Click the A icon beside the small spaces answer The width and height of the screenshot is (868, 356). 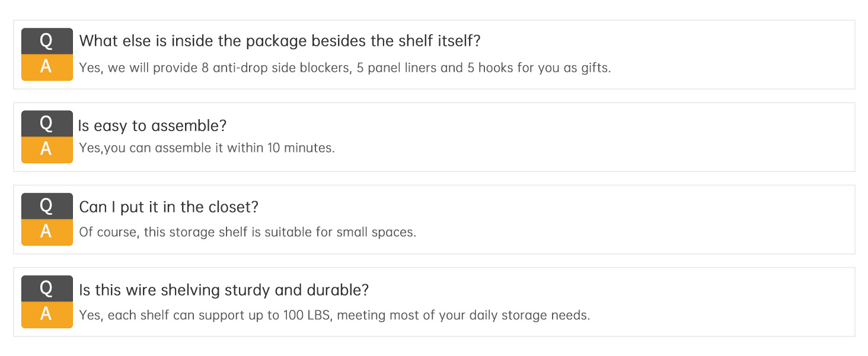[x=47, y=232]
